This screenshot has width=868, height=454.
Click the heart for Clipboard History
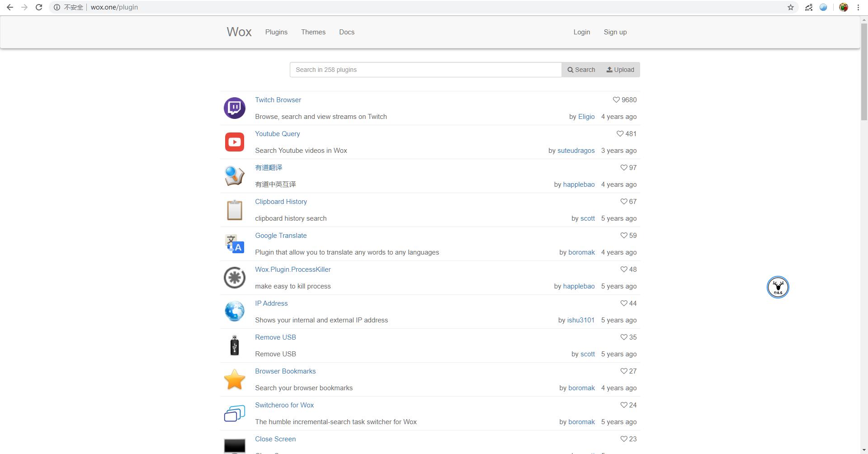624,202
